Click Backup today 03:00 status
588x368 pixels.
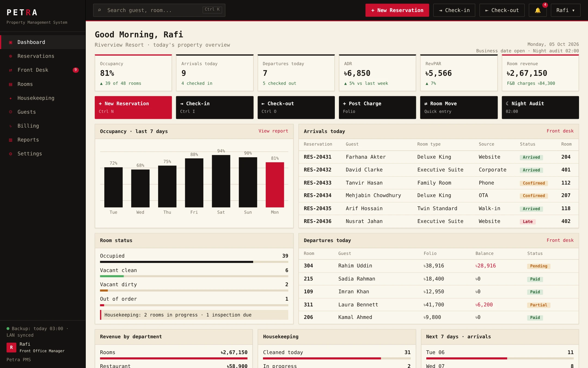[37, 332]
